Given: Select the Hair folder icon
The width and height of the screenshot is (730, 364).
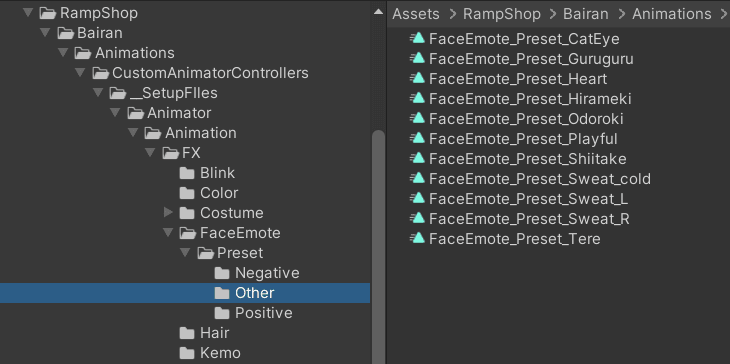Looking at the screenshot, I should (187, 333).
